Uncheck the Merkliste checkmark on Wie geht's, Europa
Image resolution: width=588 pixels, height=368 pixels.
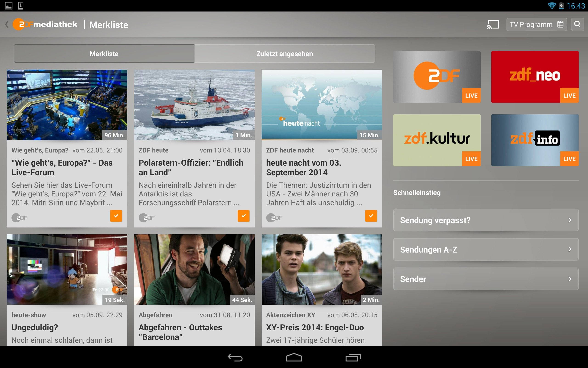116,216
